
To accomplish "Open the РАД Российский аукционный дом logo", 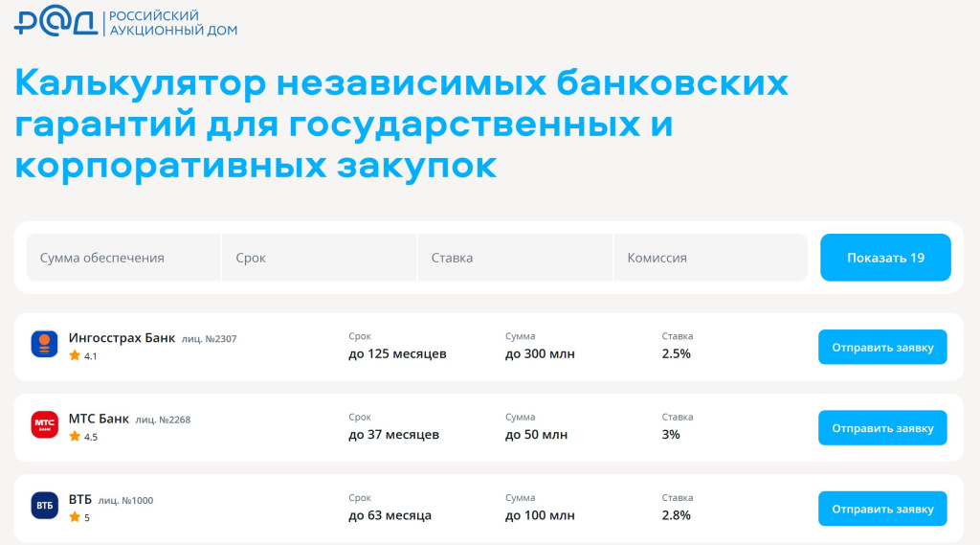I will click(x=125, y=21).
